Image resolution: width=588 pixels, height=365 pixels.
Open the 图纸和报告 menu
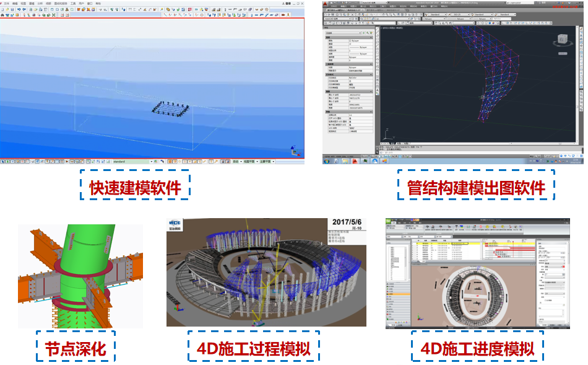pos(61,4)
